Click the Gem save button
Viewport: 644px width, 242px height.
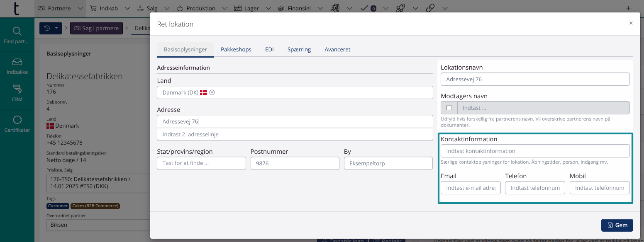coord(617,225)
